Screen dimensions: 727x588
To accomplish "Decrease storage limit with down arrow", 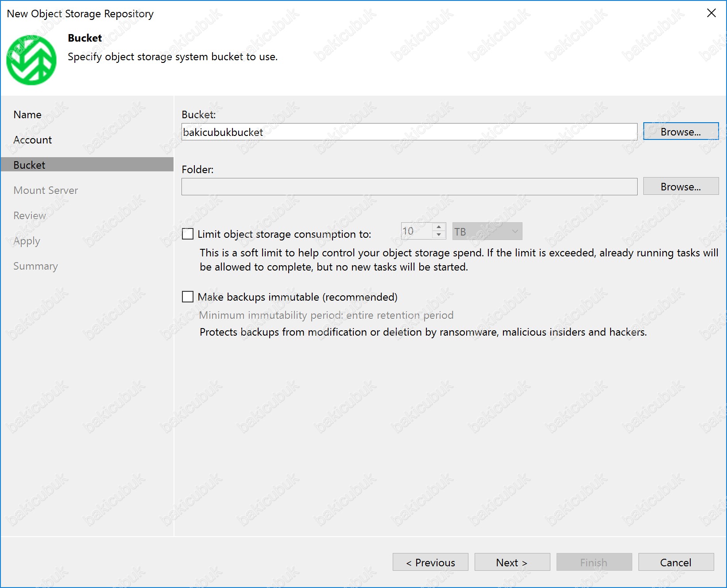I will click(438, 235).
